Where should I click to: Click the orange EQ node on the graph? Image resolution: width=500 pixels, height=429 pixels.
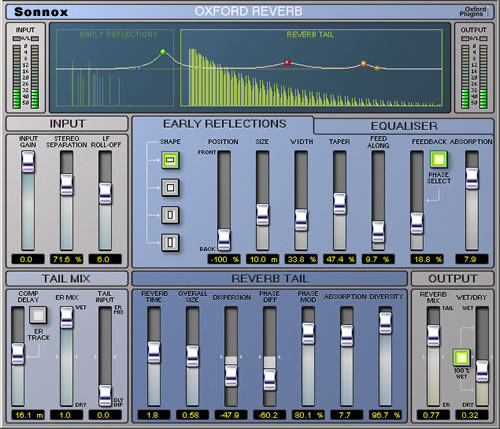click(364, 63)
